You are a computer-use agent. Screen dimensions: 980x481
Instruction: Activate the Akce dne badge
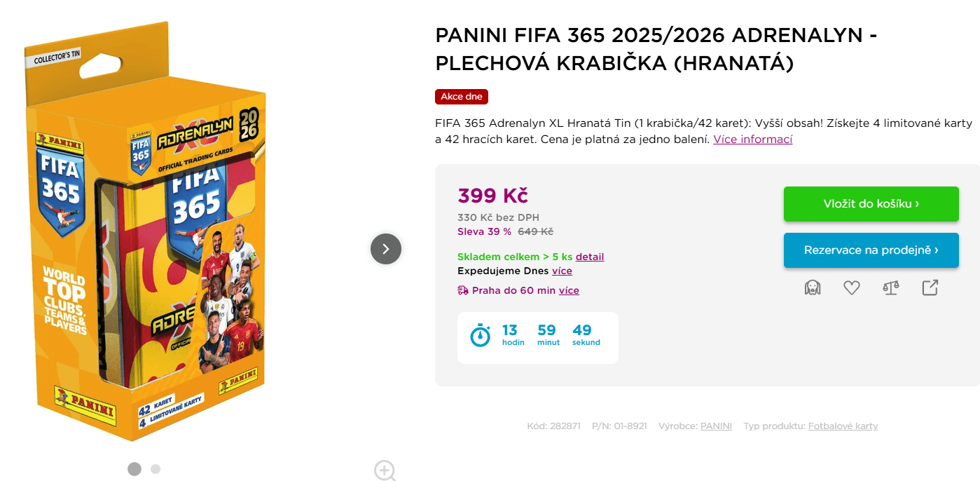(461, 97)
